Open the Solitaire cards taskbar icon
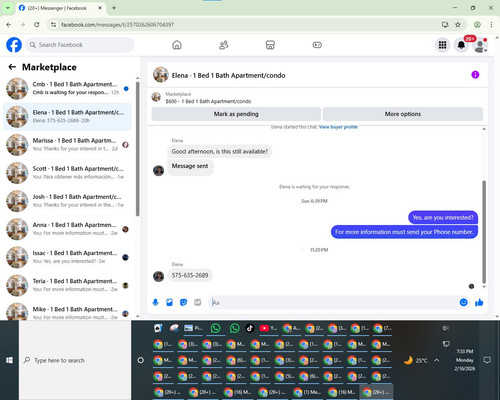Image resolution: width=500 pixels, height=400 pixels. 158,328
